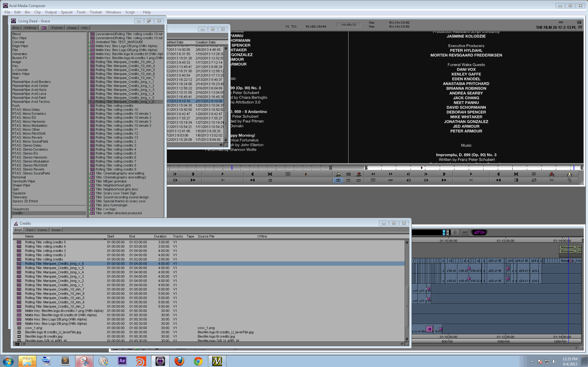588x367 pixels.
Task: Click Mark Clip icon in source toolbar
Action: [x=270, y=174]
